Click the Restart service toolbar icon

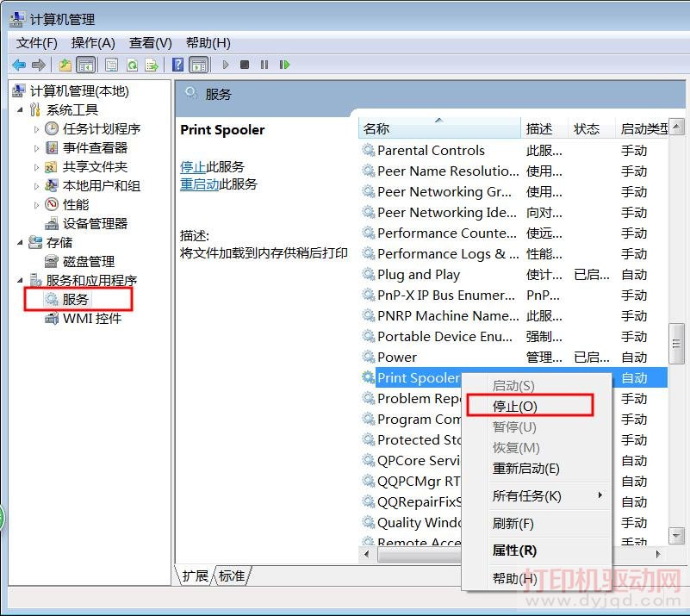tap(285, 65)
